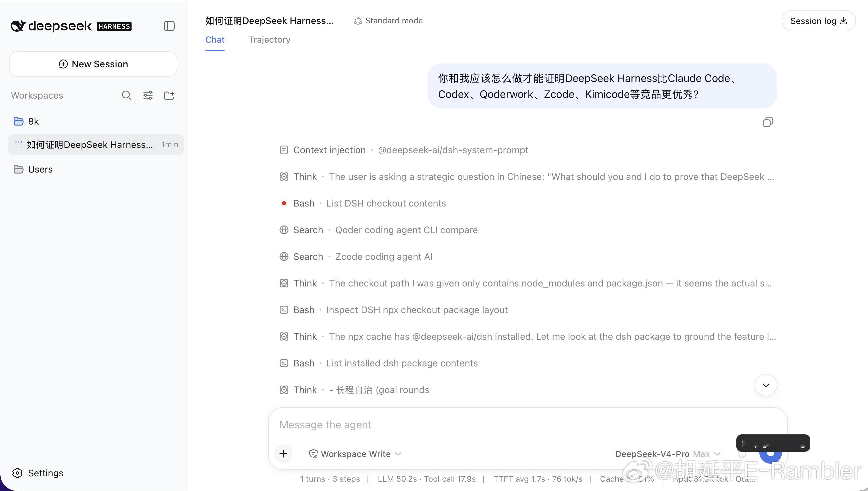Expand Think step 长程自治 (goal rounds
This screenshot has height=491, width=868.
click(x=354, y=390)
